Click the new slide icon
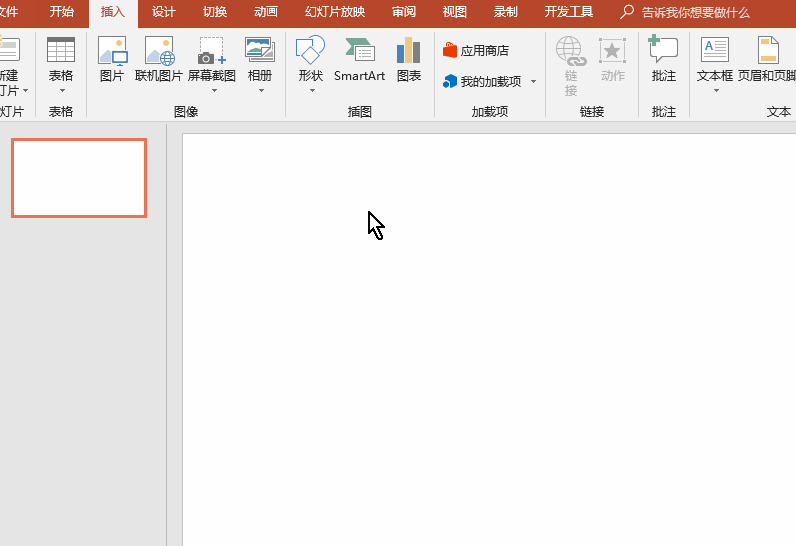The height and width of the screenshot is (546, 796). pyautogui.click(x=9, y=49)
